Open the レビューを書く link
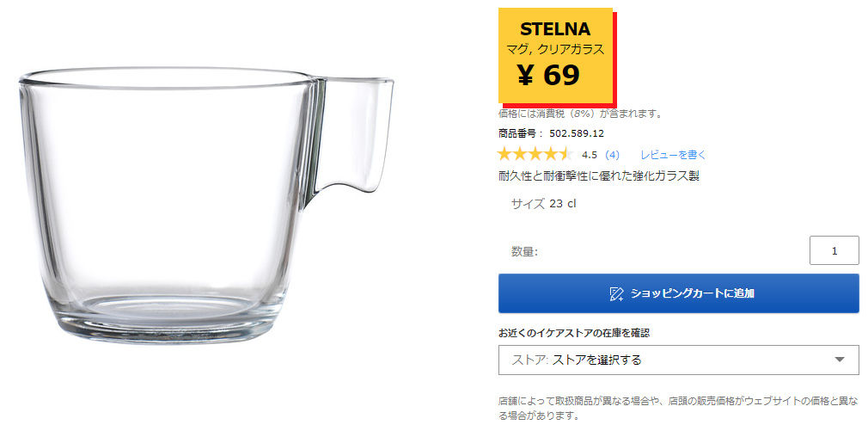 [673, 155]
